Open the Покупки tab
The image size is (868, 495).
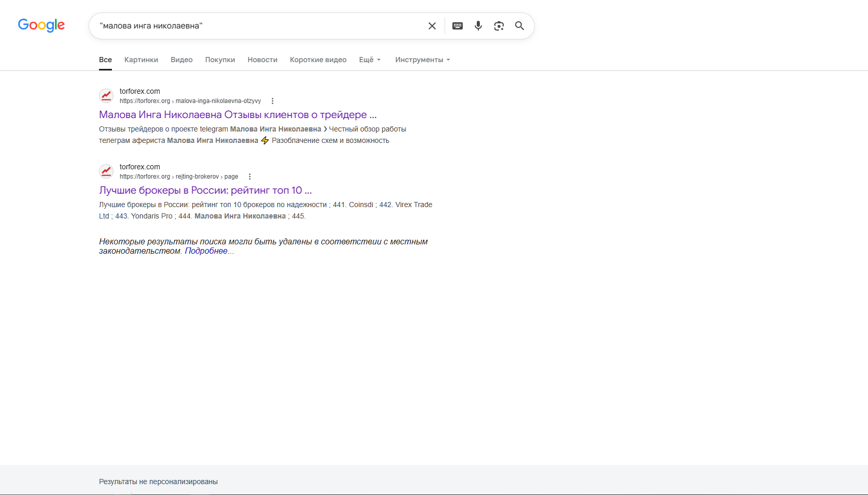220,60
